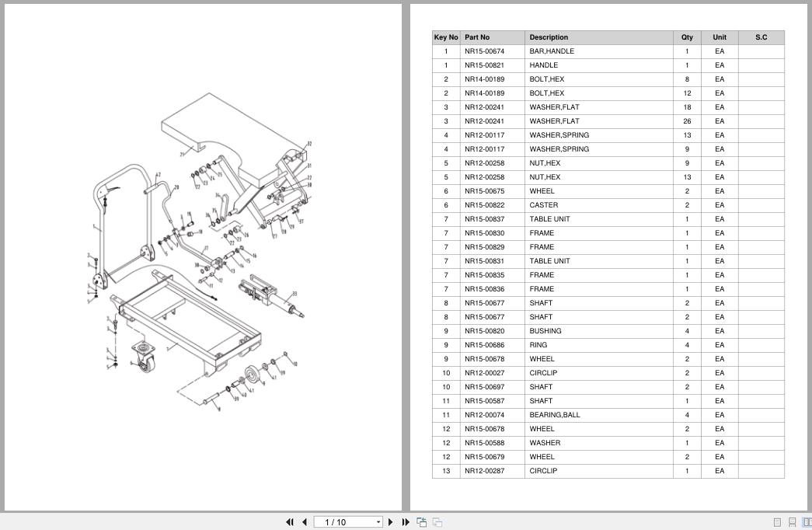Select part number NR15-00675

(484, 191)
